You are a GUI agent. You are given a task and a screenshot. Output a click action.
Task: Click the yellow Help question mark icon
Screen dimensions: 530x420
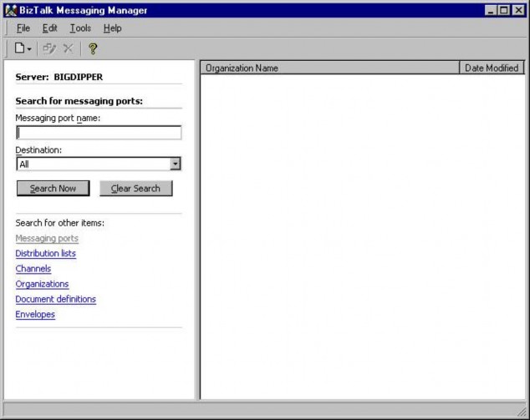coord(93,48)
